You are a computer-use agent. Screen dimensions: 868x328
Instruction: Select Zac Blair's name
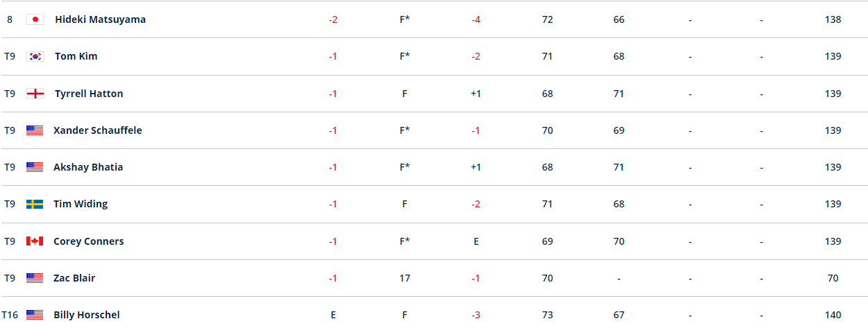pos(74,278)
